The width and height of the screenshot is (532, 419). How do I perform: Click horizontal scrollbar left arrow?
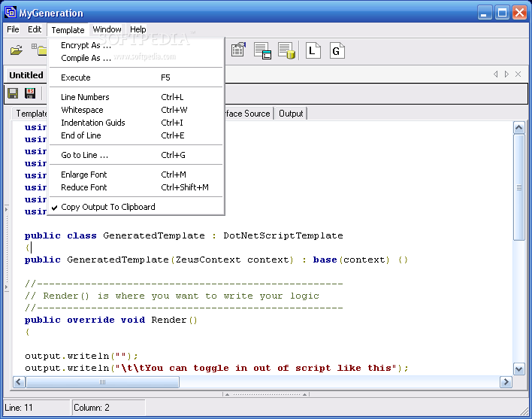(x=19, y=382)
